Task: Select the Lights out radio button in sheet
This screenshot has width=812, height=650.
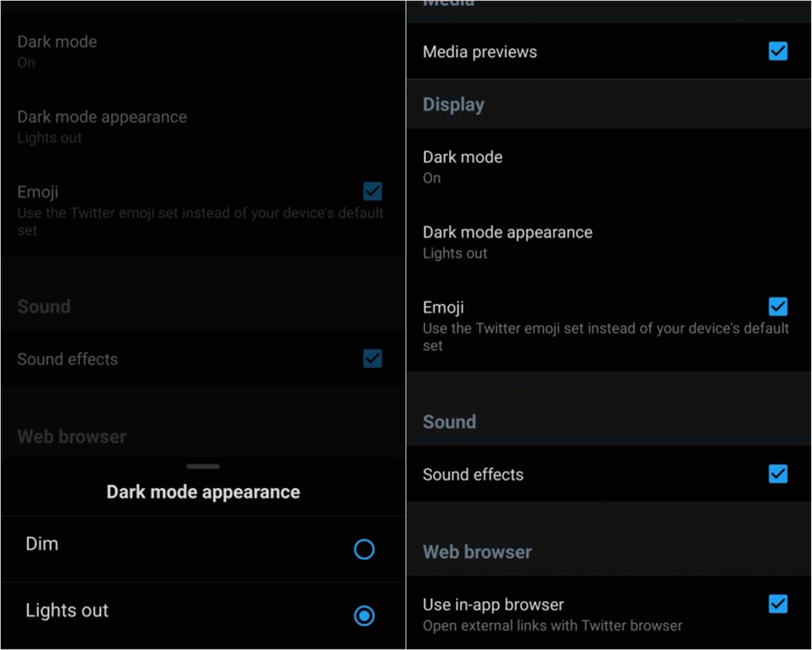Action: pos(364,616)
